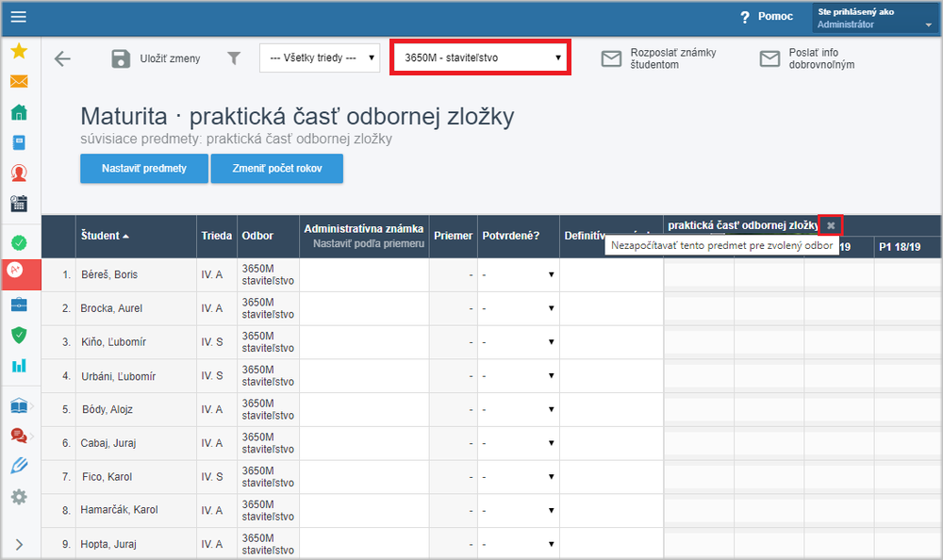
Task: Expand the sidebar with bottom chevron
Action: pos(19,544)
